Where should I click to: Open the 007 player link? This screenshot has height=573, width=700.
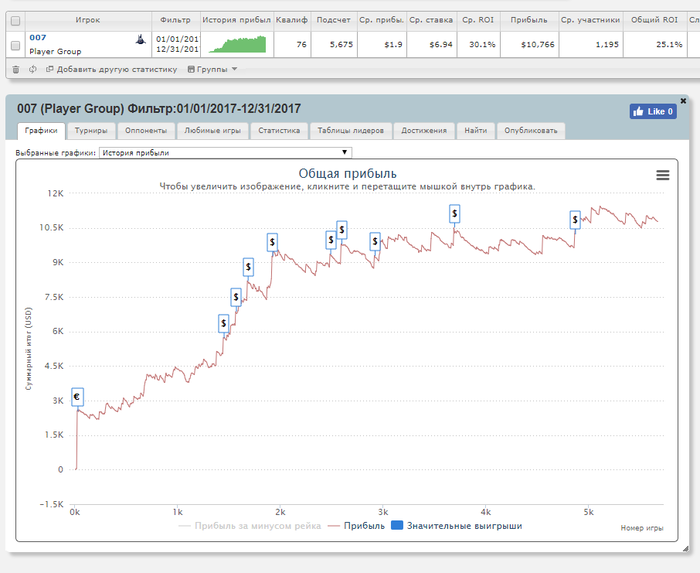[x=38, y=37]
